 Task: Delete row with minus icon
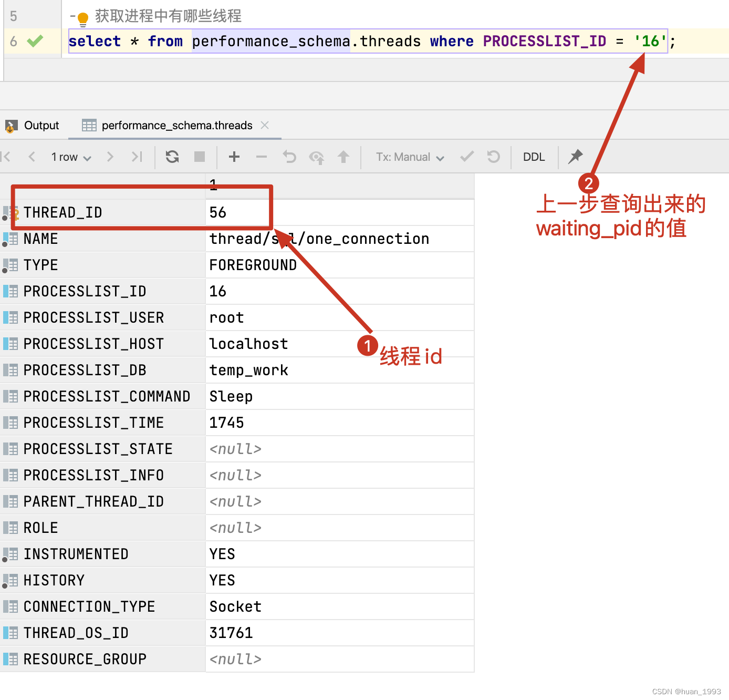tap(262, 157)
